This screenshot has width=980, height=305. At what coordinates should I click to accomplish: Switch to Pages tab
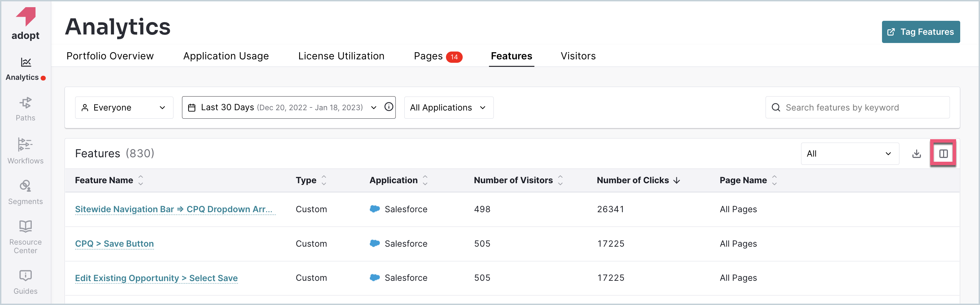(438, 56)
